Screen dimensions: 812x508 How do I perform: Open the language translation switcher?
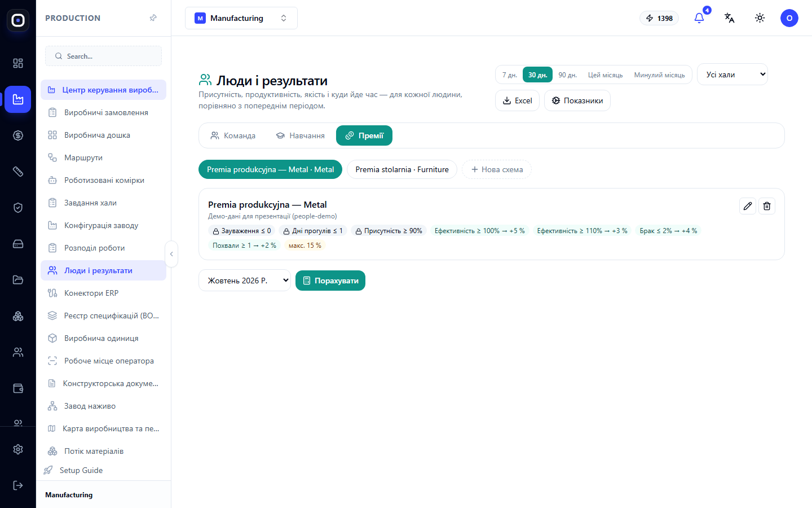730,18
